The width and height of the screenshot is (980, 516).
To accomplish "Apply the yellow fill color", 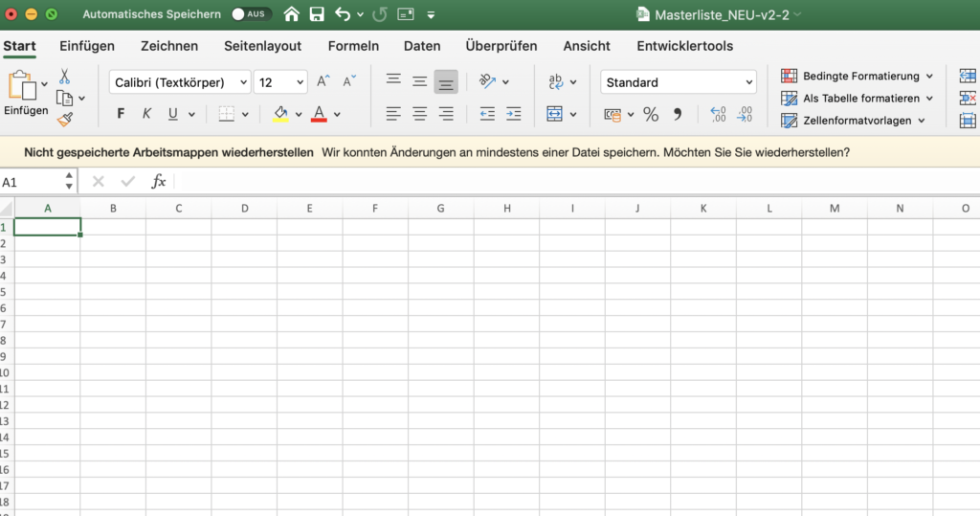I will [x=280, y=114].
